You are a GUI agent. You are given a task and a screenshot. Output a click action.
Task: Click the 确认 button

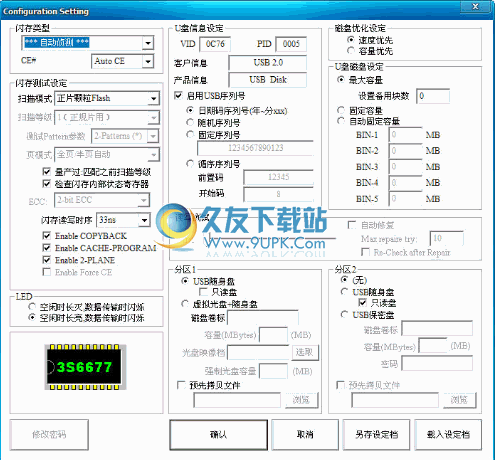pyautogui.click(x=219, y=434)
